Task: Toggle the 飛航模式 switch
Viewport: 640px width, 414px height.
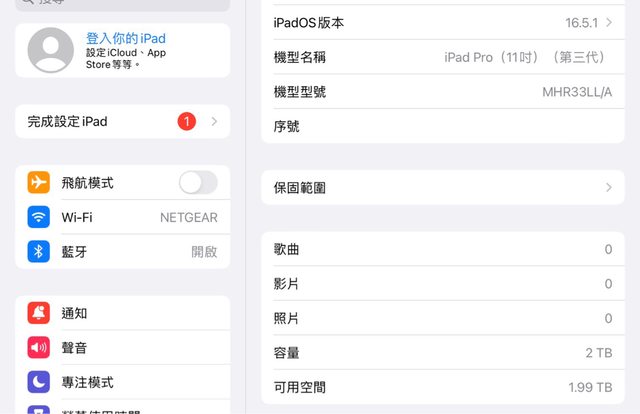Action: 197,182
